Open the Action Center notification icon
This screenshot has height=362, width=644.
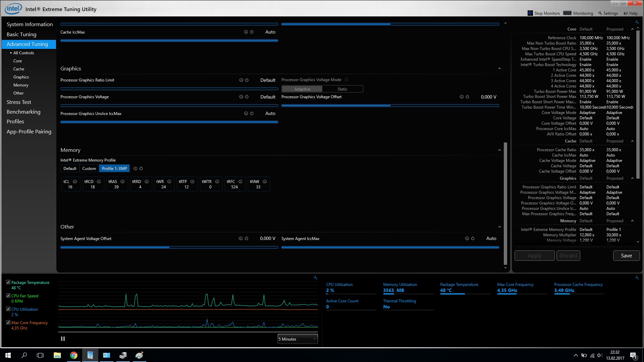click(633, 355)
